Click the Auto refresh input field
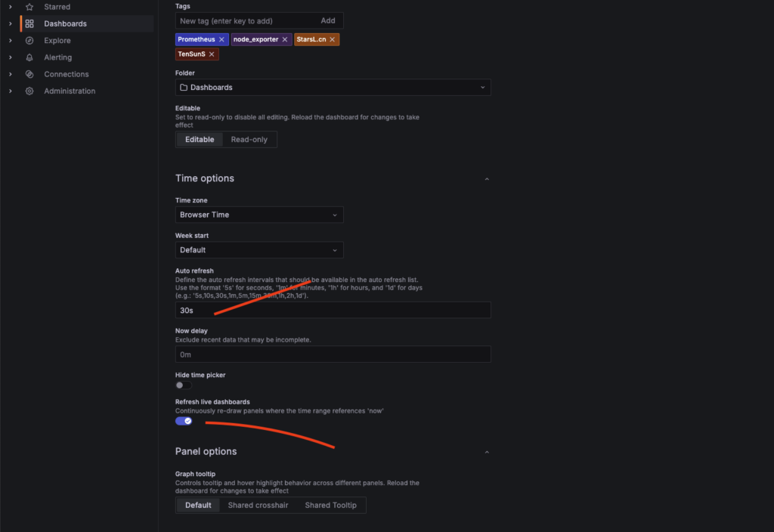 pyautogui.click(x=333, y=310)
